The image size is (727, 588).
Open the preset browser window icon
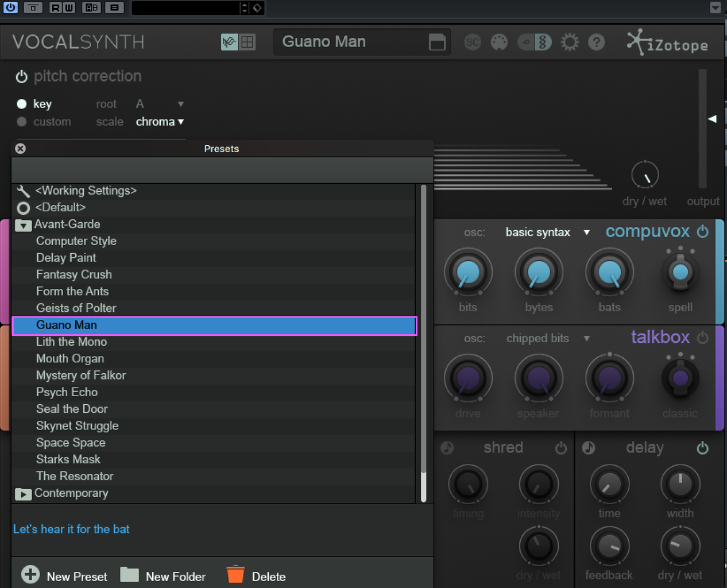(x=437, y=42)
